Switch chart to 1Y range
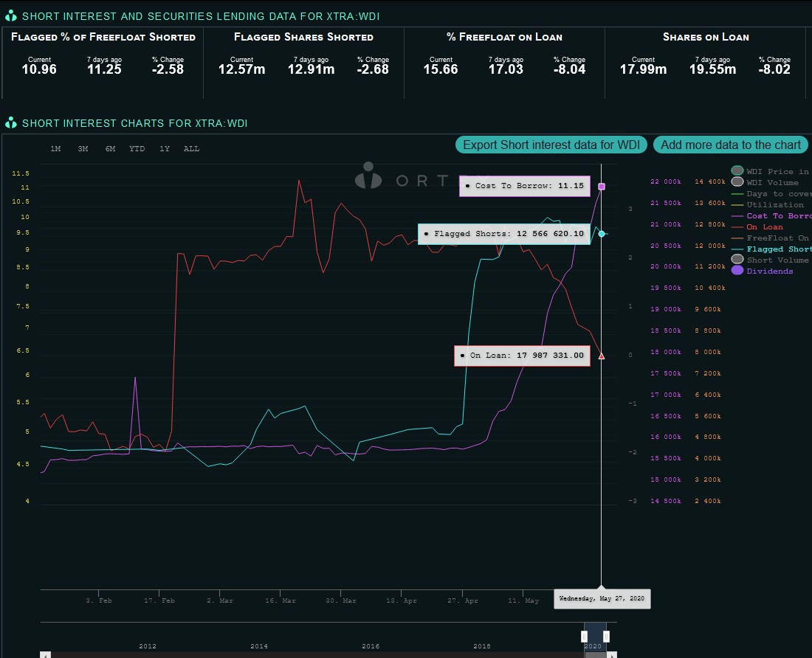 click(x=165, y=149)
